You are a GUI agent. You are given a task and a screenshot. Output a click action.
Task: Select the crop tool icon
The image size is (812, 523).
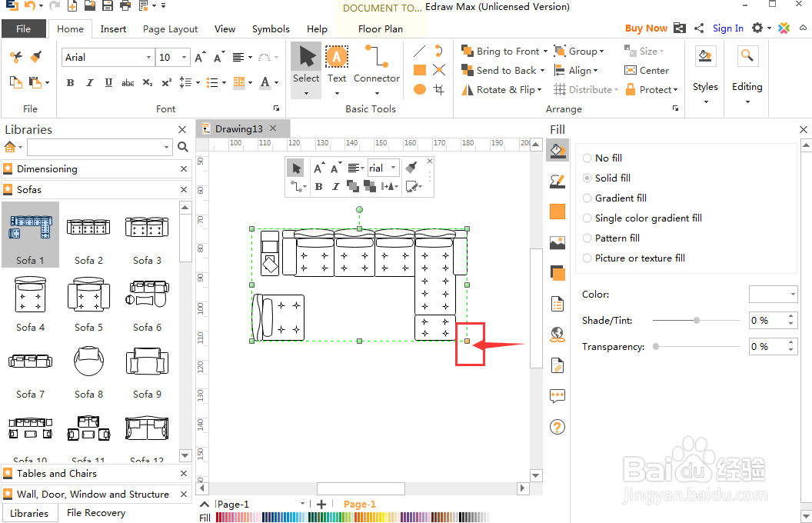[x=439, y=89]
